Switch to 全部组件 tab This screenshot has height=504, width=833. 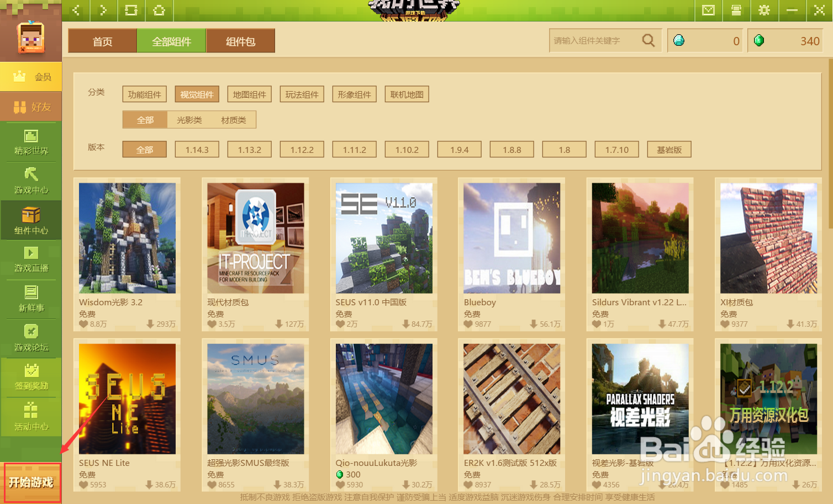pyautogui.click(x=172, y=41)
